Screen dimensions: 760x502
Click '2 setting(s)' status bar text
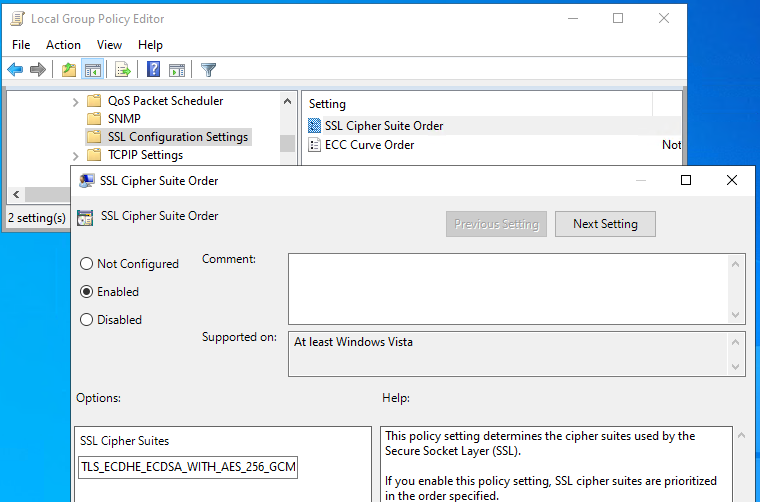click(37, 218)
